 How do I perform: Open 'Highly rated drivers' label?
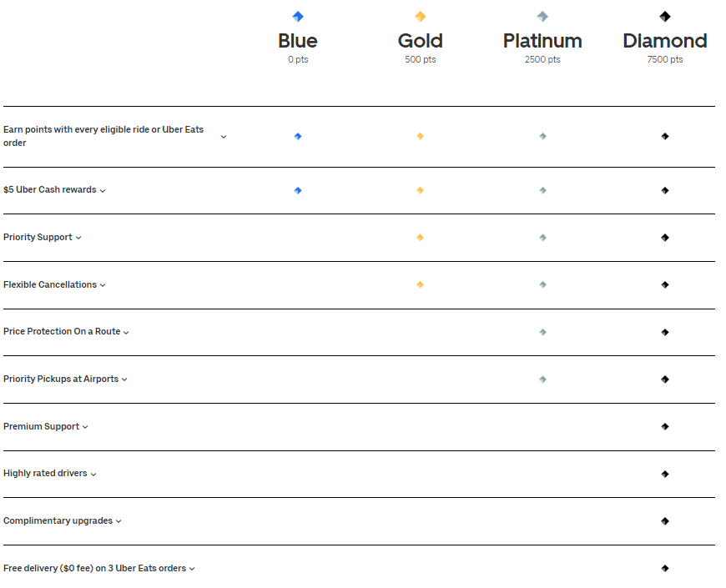[45, 473]
